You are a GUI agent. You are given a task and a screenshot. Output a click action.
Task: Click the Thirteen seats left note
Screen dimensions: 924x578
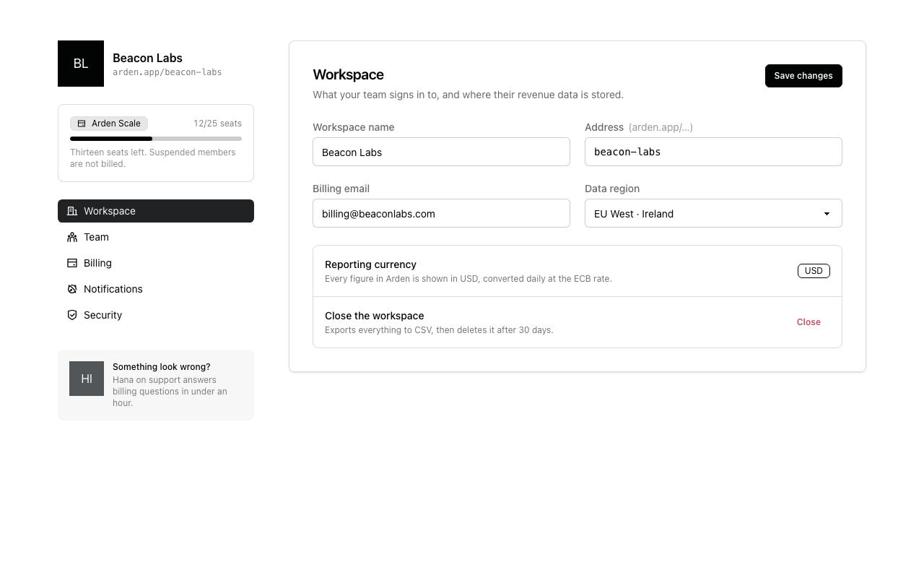click(x=153, y=158)
